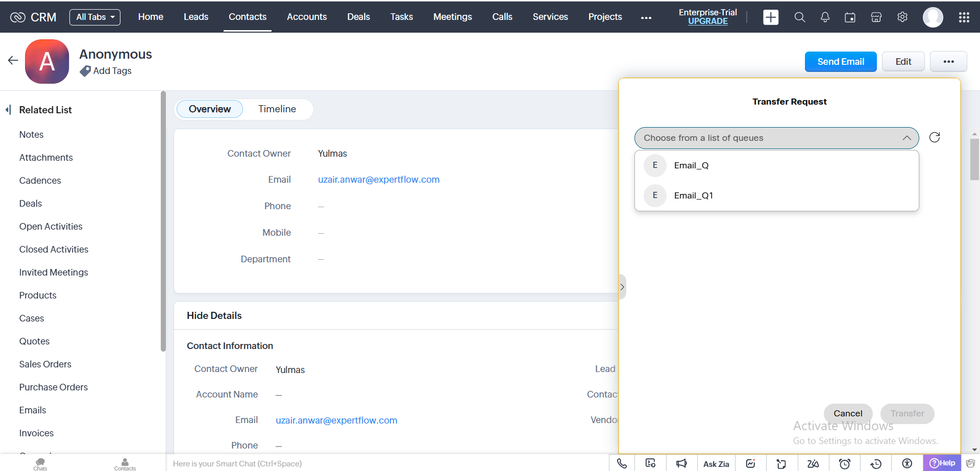
Task: Refresh the queue list
Action: [934, 137]
